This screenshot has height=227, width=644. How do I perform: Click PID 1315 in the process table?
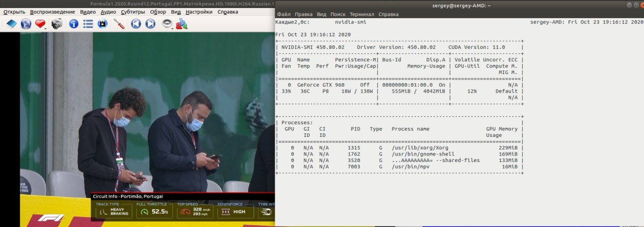click(354, 147)
